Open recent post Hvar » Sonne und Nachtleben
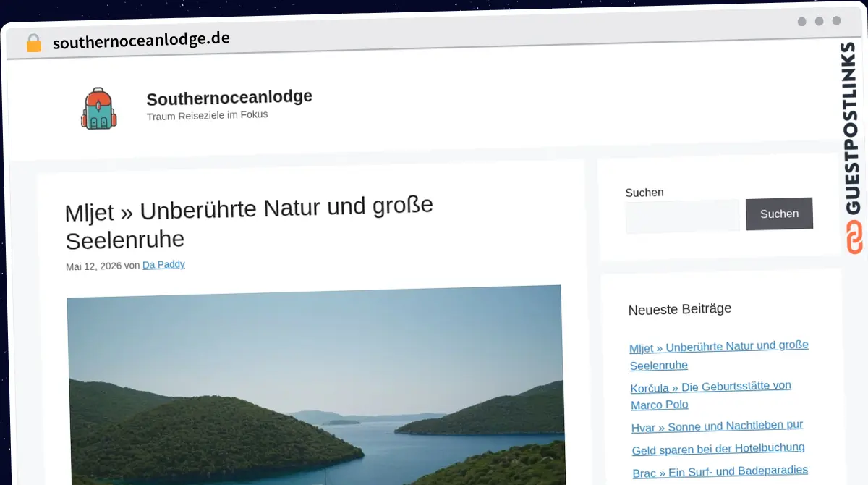Viewport: 868px width, 485px height. coord(718,426)
